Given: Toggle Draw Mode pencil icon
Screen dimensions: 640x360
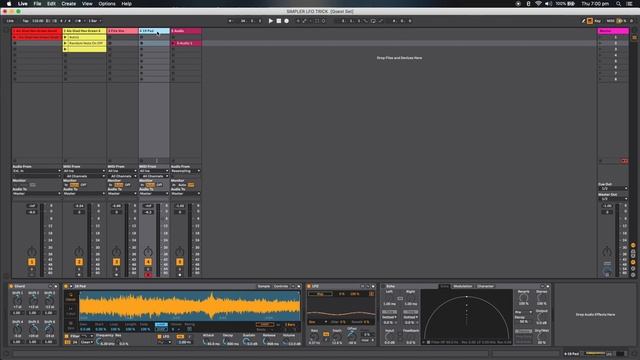Looking at the screenshot, I should pos(583,21).
